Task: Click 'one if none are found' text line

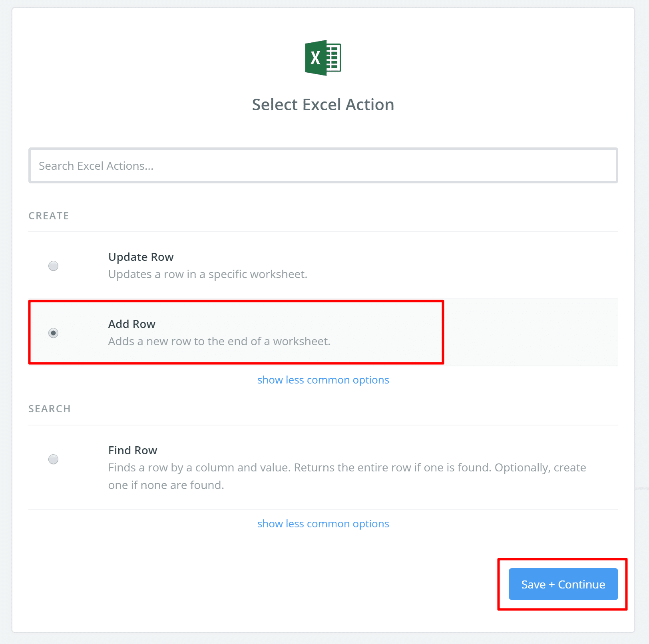Action: 166,485
